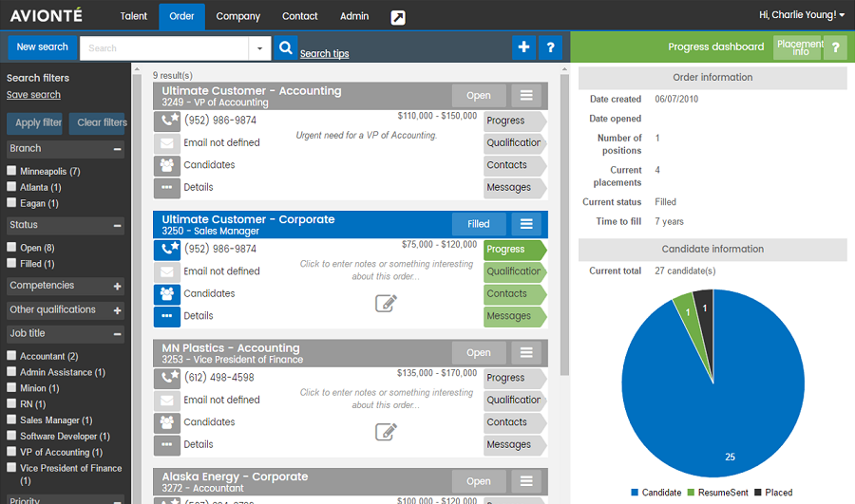This screenshot has width=855, height=504.
Task: Click Open status button on MN Plastics order
Action: [479, 352]
